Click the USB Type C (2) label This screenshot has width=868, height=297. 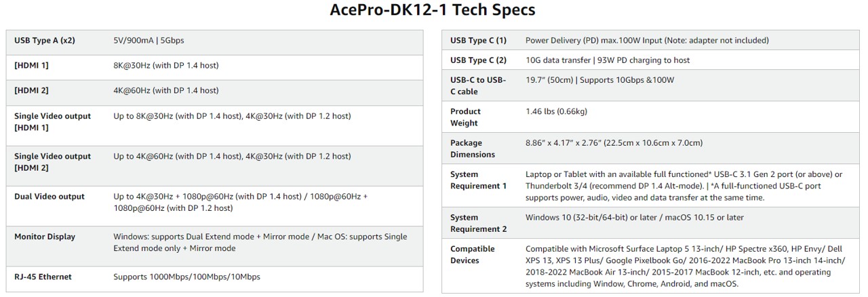478,60
